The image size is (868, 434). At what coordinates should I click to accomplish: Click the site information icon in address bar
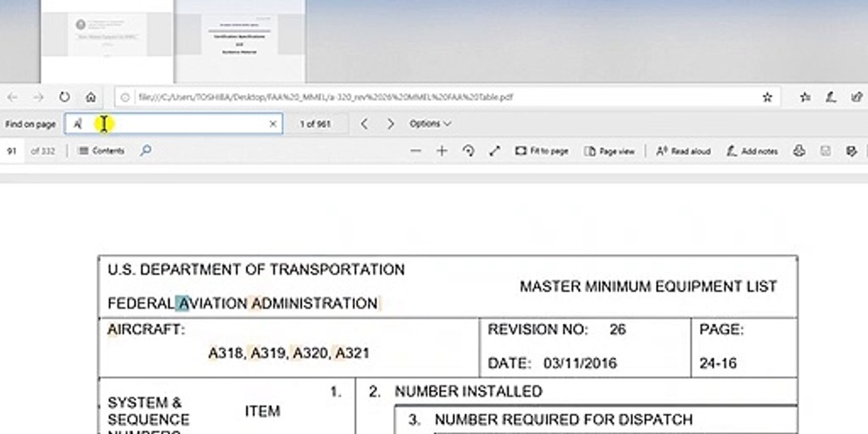point(125,97)
